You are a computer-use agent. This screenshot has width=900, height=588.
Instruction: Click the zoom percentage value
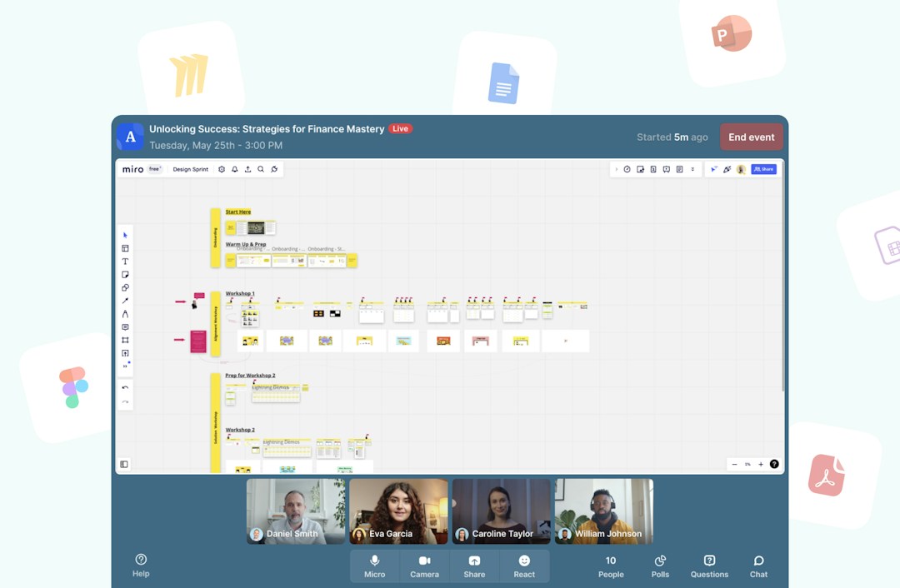click(747, 464)
